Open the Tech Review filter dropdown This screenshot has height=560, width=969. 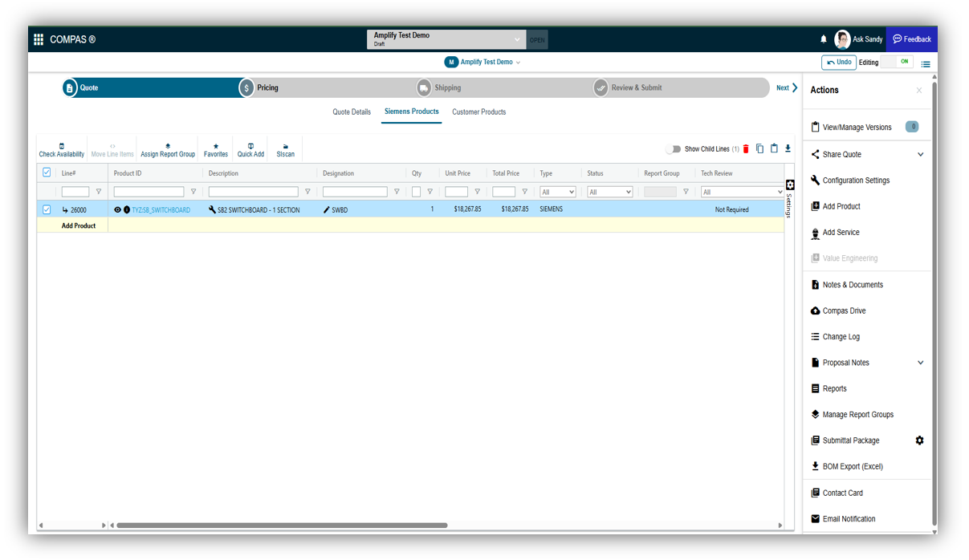tap(743, 192)
